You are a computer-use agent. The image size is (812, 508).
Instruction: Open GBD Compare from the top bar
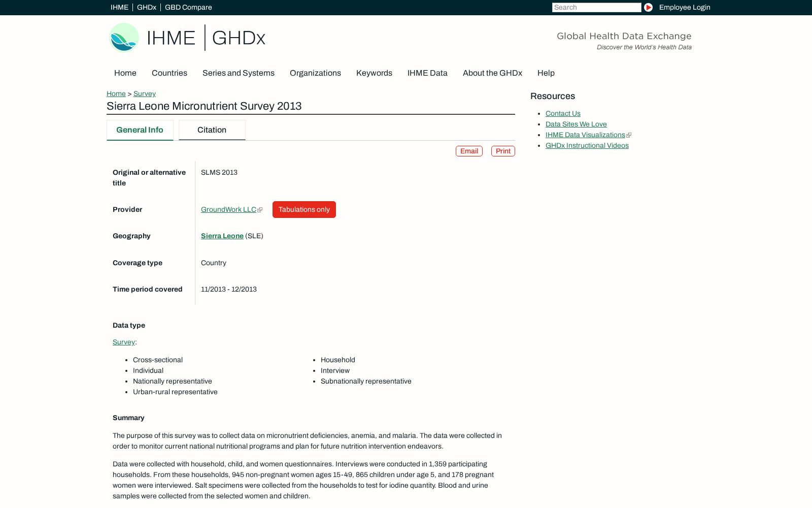188,7
